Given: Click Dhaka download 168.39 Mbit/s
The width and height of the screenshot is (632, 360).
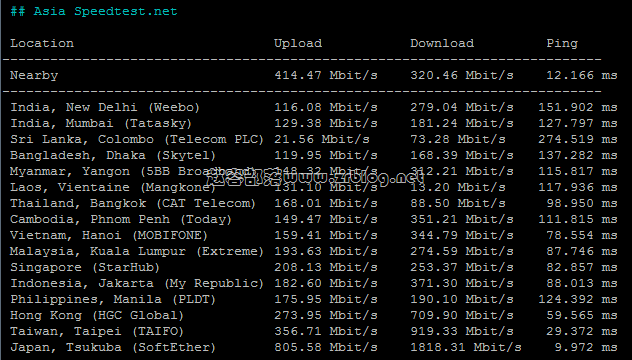Looking at the screenshot, I should [462, 155].
